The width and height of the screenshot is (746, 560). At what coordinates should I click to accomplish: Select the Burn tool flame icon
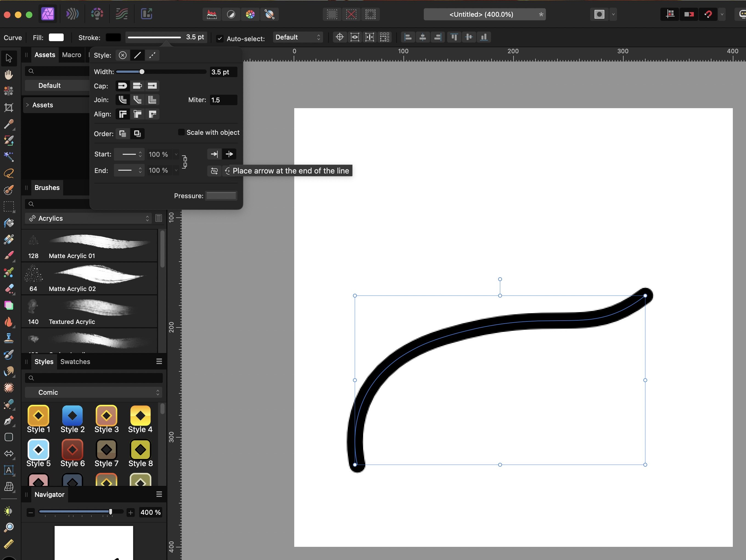click(x=9, y=321)
